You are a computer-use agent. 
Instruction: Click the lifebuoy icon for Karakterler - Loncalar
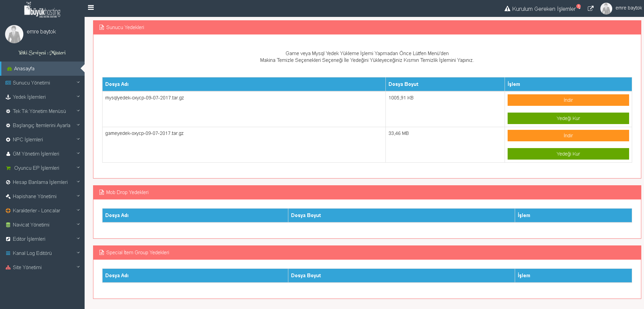[8, 211]
